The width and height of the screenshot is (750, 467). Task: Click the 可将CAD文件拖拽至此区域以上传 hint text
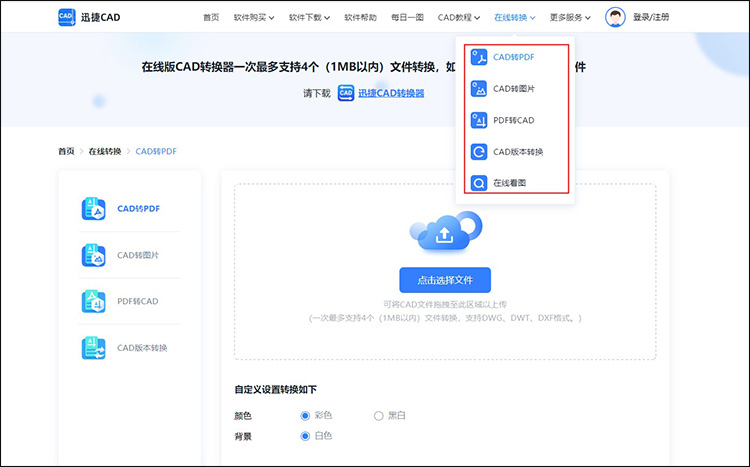coord(445,304)
